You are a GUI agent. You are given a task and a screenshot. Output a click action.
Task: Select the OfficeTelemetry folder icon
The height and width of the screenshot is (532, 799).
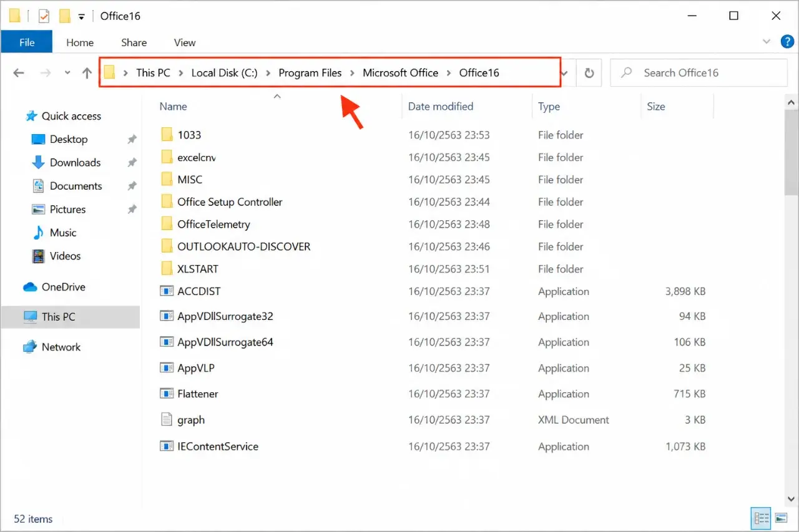[166, 225]
